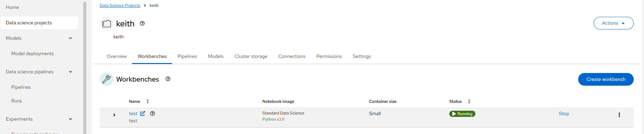Click the Workbenches wrench icon
The height and width of the screenshot is (134, 644).
tap(107, 79)
